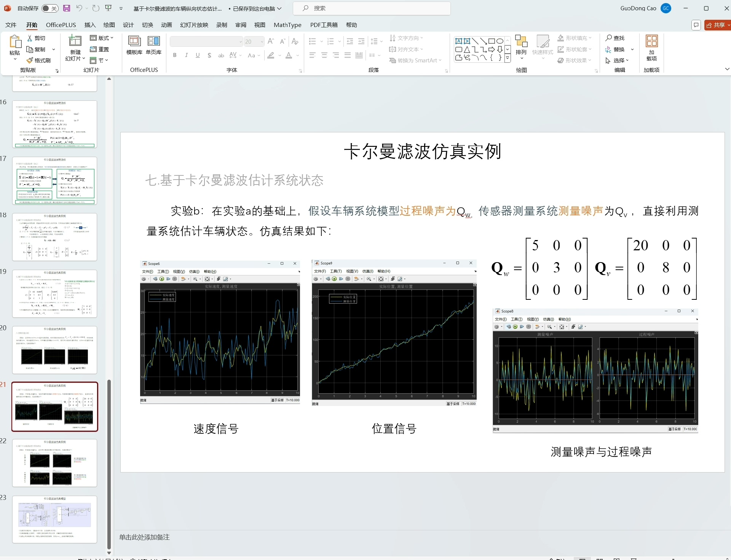Click the Format Painter (格式刷) tool
The width and height of the screenshot is (731, 560).
click(39, 60)
